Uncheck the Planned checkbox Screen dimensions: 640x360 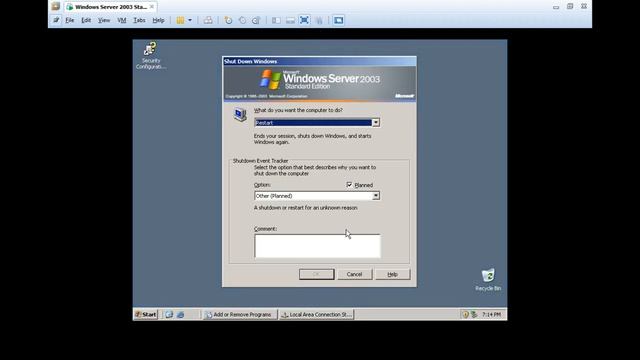point(349,185)
